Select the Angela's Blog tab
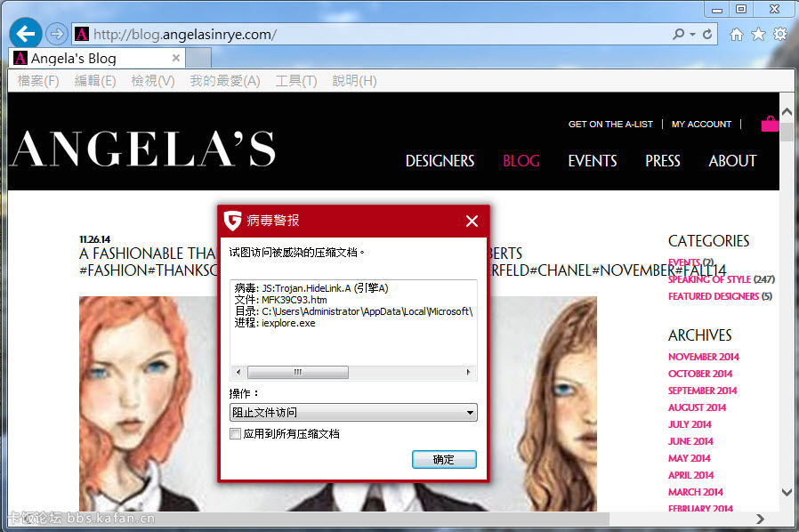799x532 pixels. 97,58
